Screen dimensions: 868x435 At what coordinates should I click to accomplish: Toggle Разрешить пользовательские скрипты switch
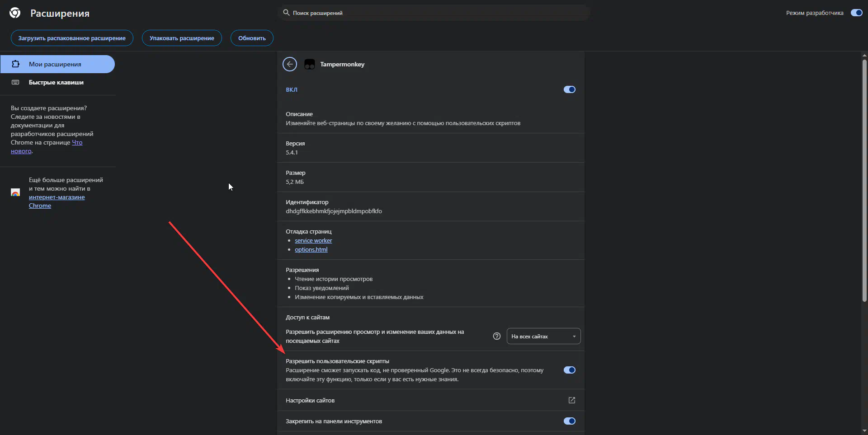[x=569, y=370]
